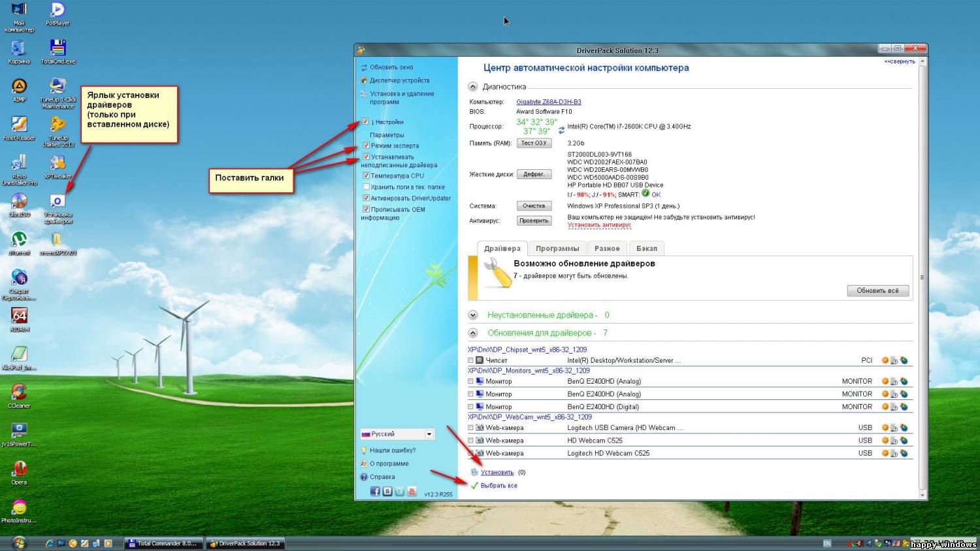Toggle the Режим эксперта checkbox
The height and width of the screenshot is (551, 980).
point(367,146)
